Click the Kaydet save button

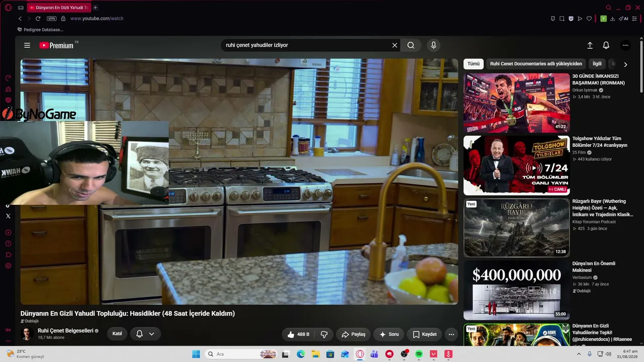(425, 334)
